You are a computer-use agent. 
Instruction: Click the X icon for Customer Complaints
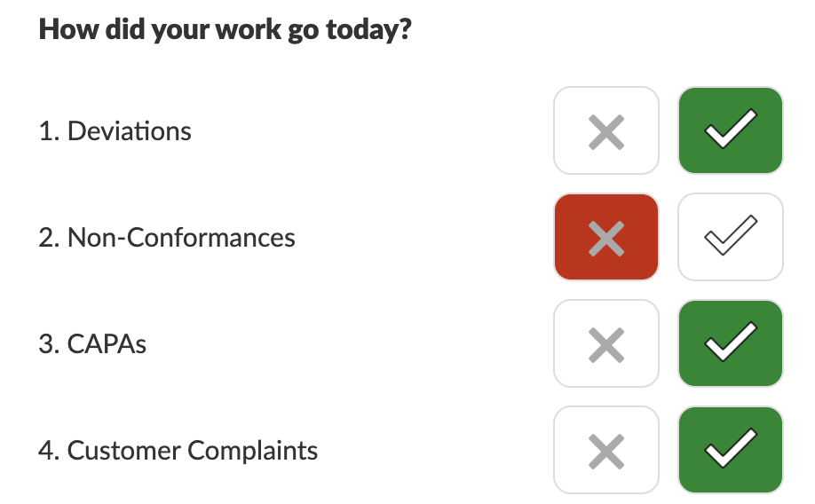[605, 450]
